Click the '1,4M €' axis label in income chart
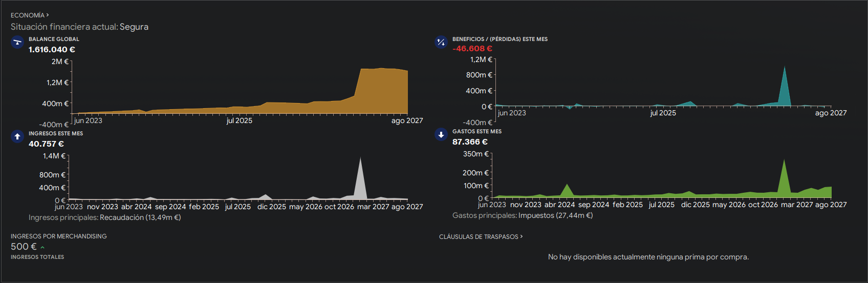 (x=54, y=156)
